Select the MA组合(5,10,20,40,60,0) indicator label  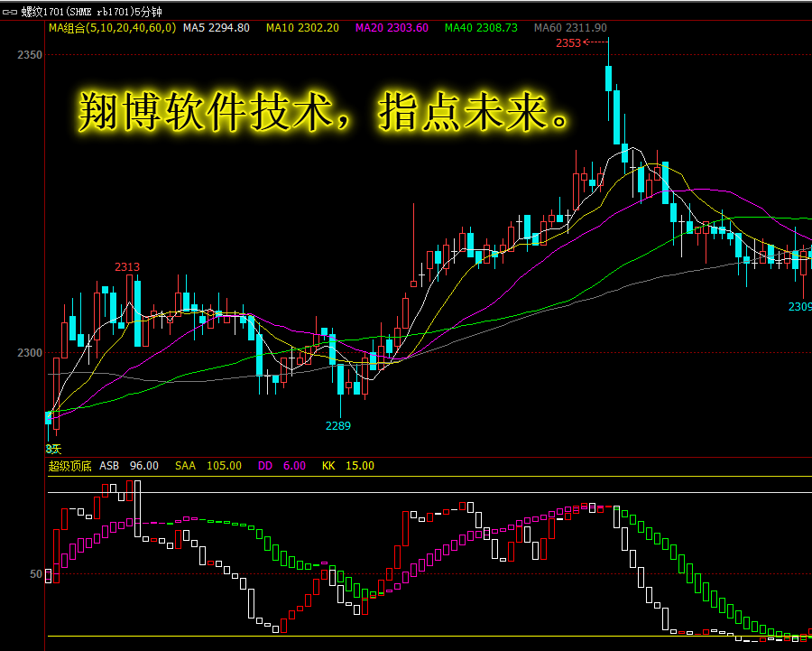click(112, 28)
